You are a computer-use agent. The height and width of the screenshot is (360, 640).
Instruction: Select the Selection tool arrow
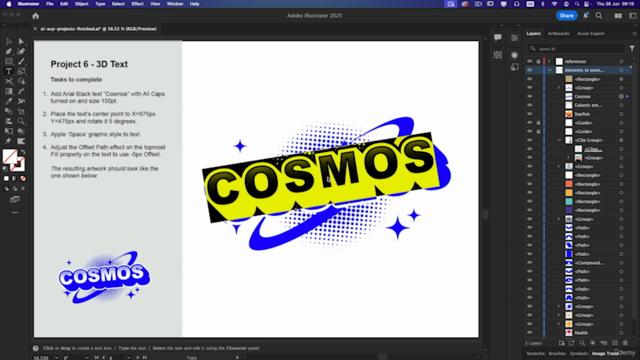[9, 41]
